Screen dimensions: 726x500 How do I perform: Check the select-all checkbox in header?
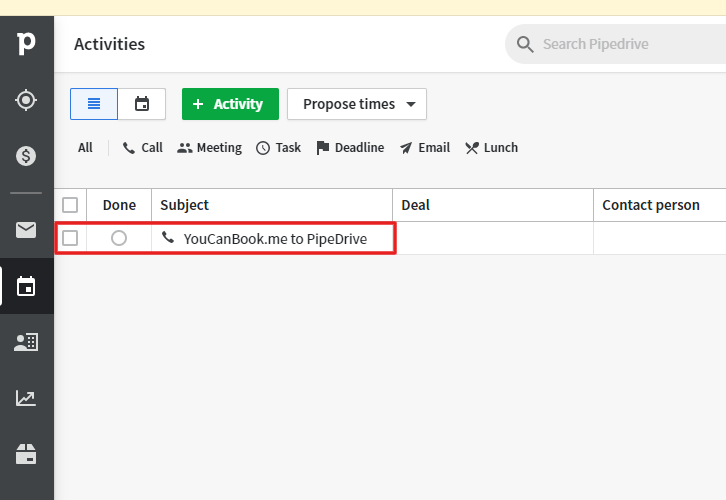pyautogui.click(x=70, y=205)
